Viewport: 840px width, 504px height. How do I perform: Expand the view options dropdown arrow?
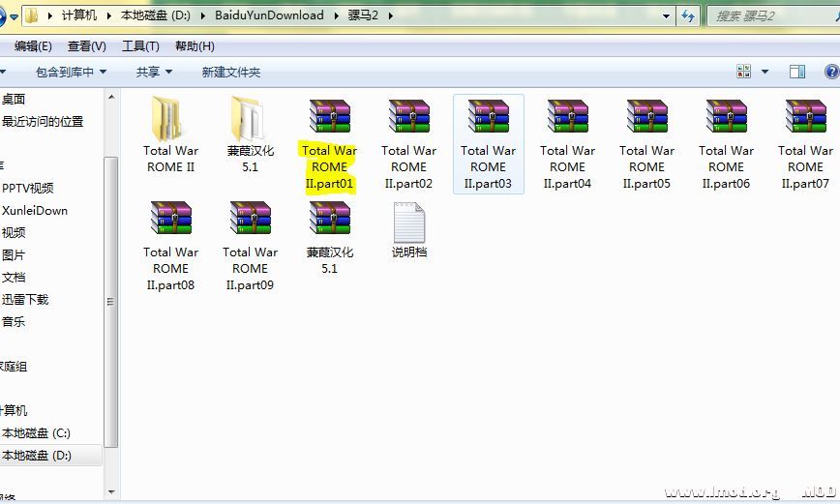click(765, 73)
